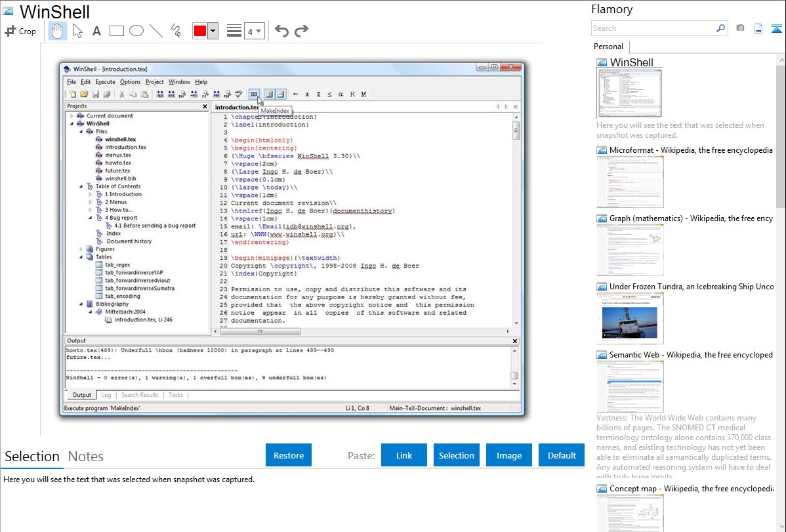The height and width of the screenshot is (532, 786).
Task: Close the Projects panel with X
Action: coord(205,106)
